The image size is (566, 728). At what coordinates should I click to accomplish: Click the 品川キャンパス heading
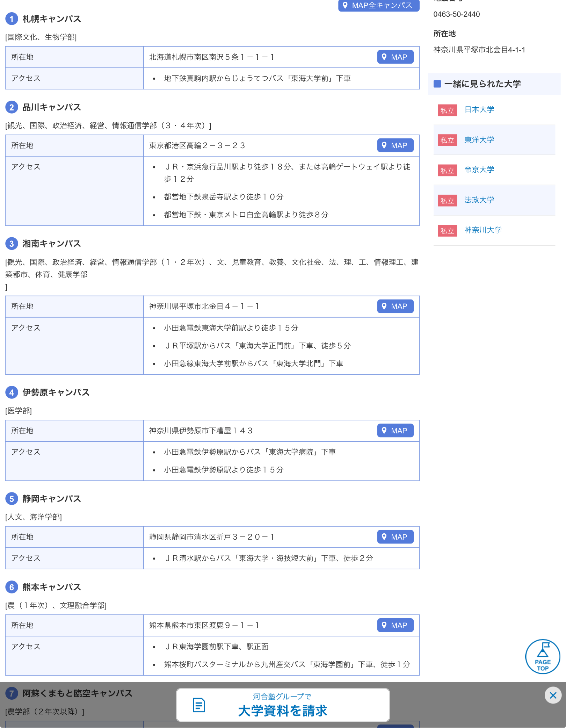click(x=52, y=107)
